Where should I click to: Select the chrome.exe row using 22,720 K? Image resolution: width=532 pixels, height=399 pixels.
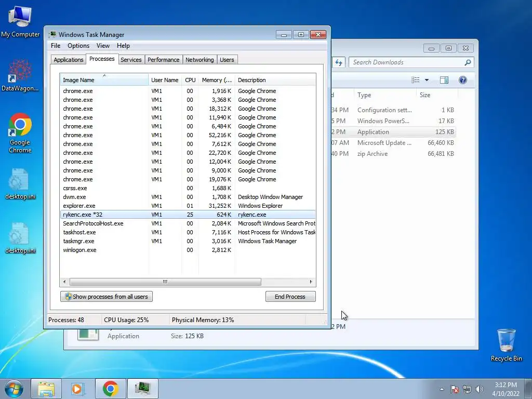tap(188, 153)
